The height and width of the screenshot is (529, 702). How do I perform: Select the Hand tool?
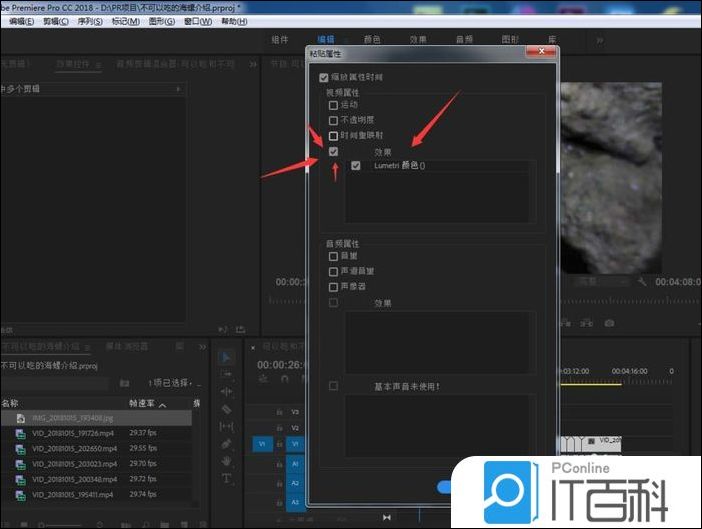pyautogui.click(x=226, y=461)
